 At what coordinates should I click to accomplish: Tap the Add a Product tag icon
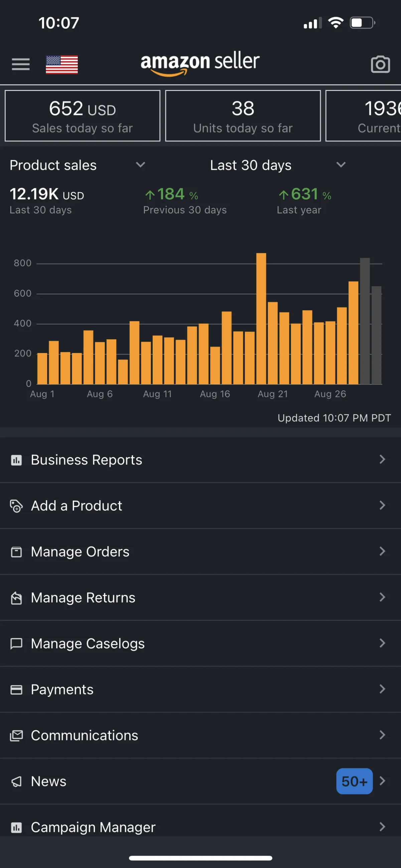16,506
